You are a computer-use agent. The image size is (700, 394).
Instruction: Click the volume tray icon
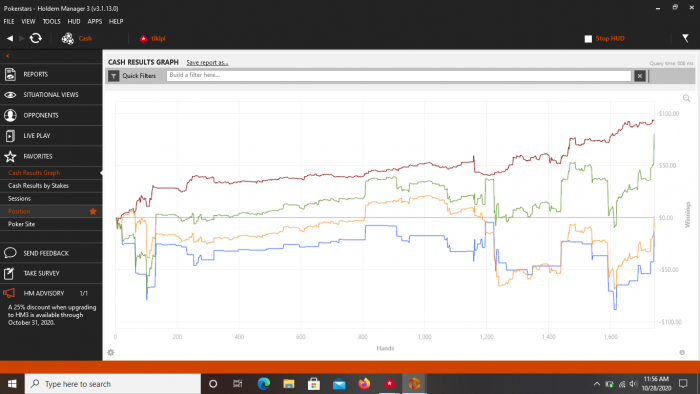tap(633, 384)
